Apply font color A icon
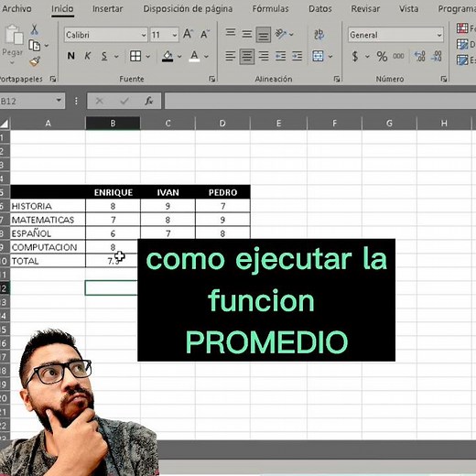The image size is (476, 476). coord(194,56)
